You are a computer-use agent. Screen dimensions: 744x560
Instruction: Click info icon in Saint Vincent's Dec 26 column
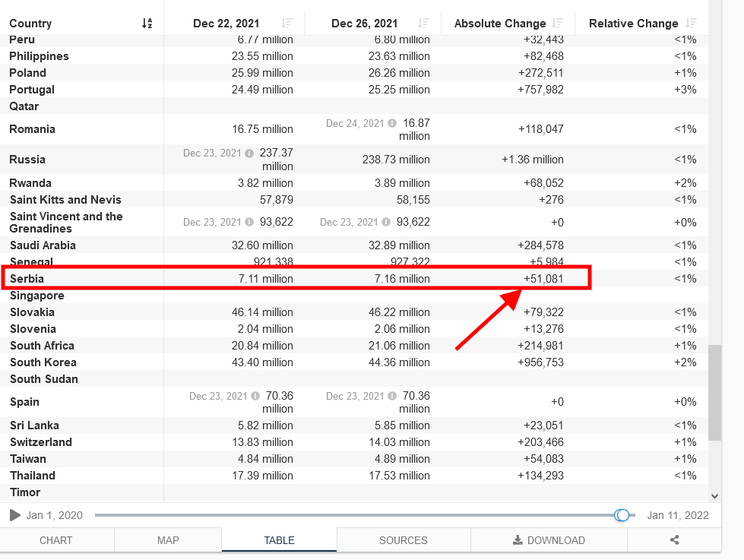pyautogui.click(x=386, y=222)
